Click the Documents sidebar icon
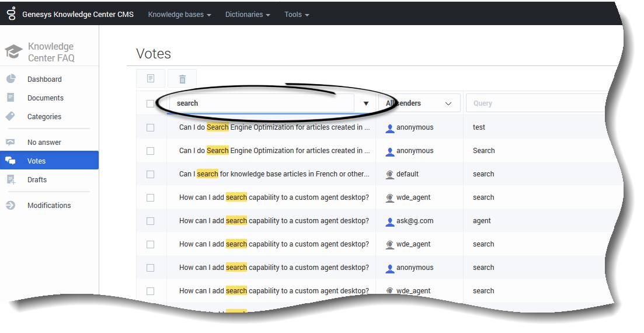 coord(11,98)
